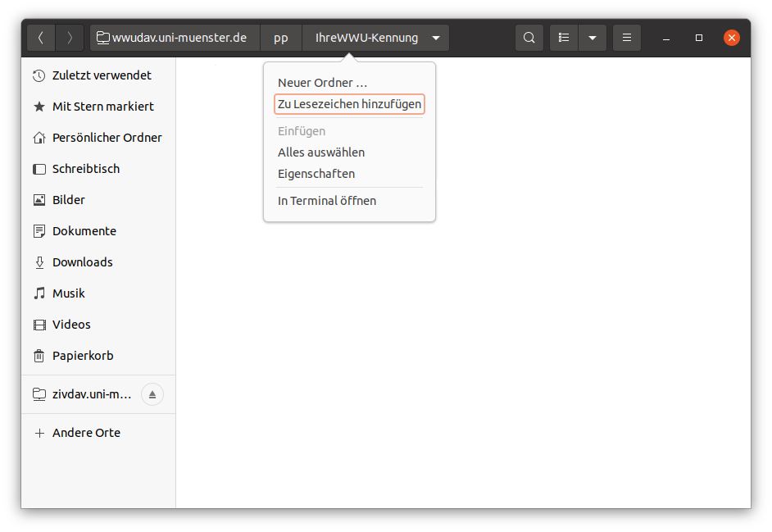772x532 pixels.
Task: Open Papierkorb in the sidebar
Action: [82, 356]
